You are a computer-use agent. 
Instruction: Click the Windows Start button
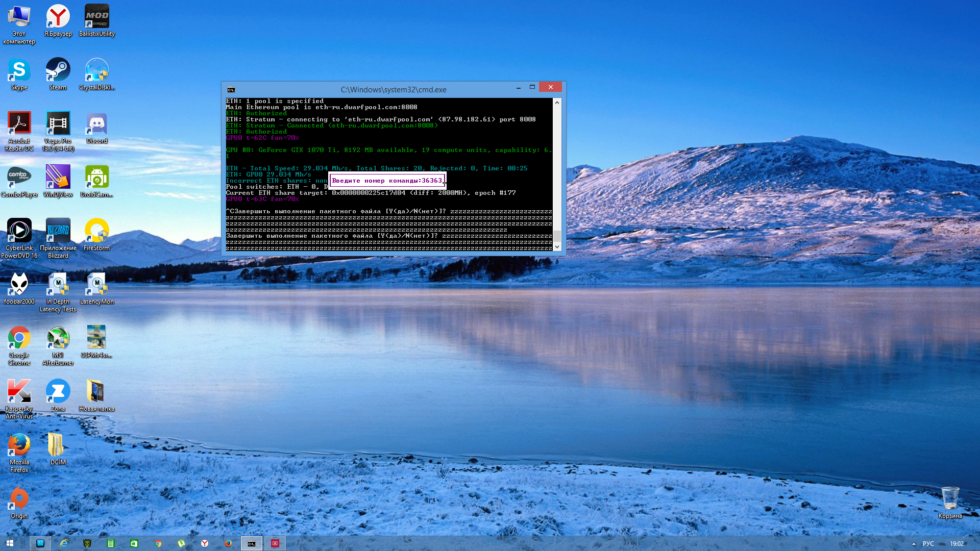(x=10, y=543)
